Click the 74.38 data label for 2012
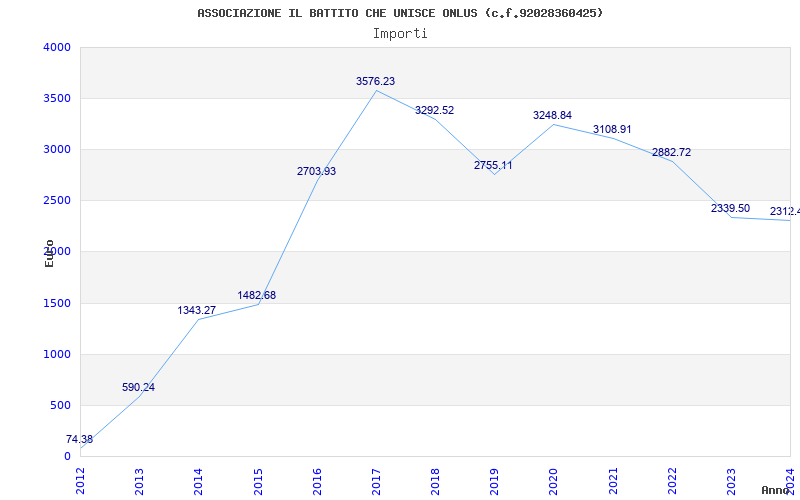Image resolution: width=800 pixels, height=500 pixels. click(80, 439)
